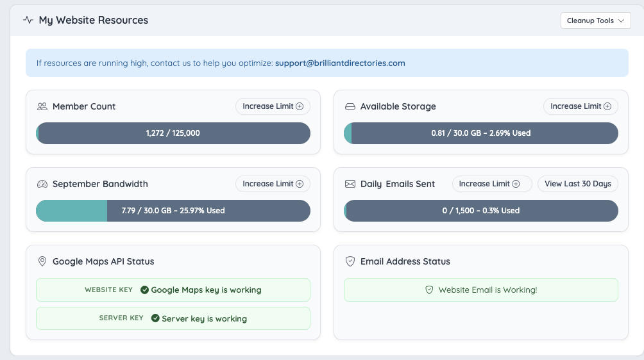This screenshot has width=644, height=360.
Task: Click the SERVER KEY label
Action: click(x=121, y=318)
